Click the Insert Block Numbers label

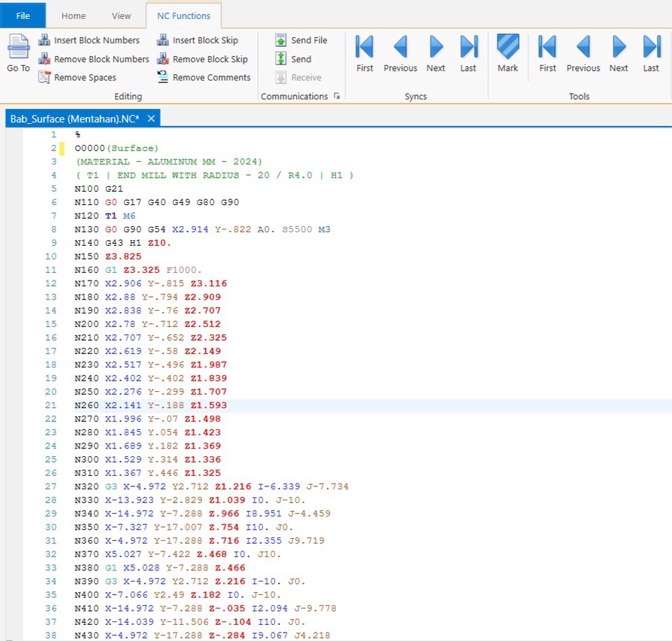click(x=97, y=41)
